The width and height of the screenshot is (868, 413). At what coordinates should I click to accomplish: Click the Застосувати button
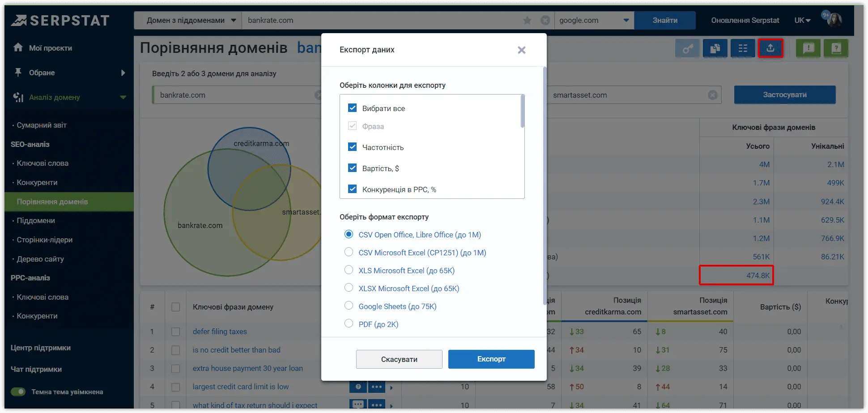(785, 95)
